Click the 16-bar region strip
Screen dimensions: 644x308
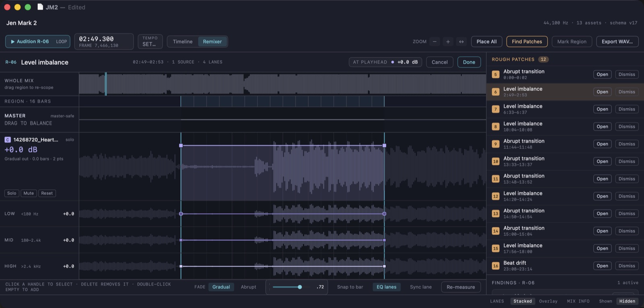(283, 101)
